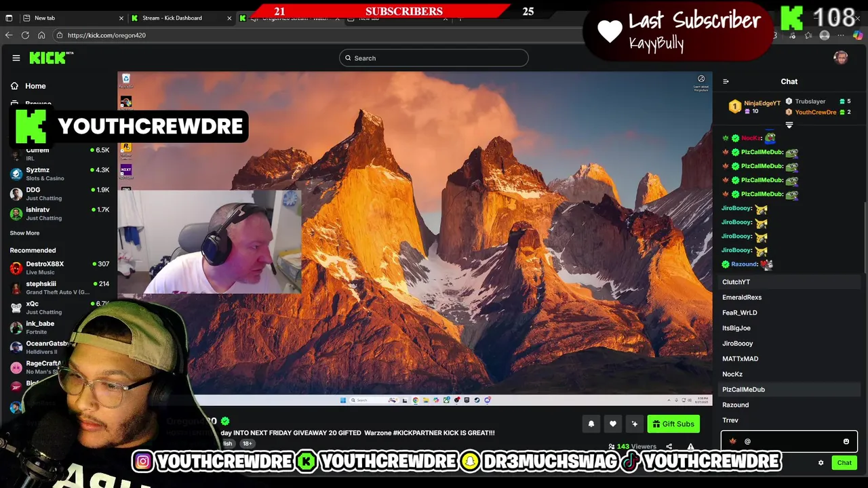Screen dimensions: 868x488
Task: Click the maple leaf badge in chat input
Action: point(733,441)
